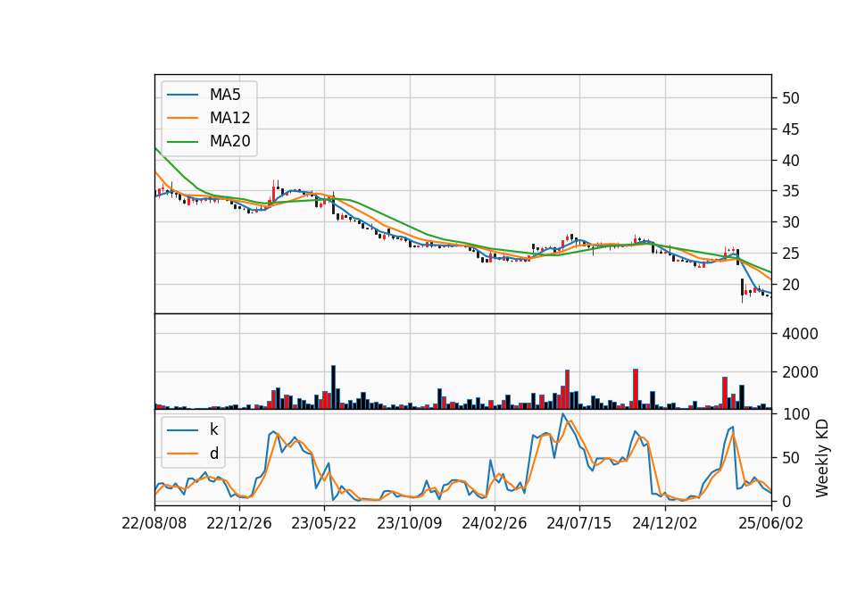Click the d legend label
This screenshot has height=616, width=857.
[x=213, y=454]
